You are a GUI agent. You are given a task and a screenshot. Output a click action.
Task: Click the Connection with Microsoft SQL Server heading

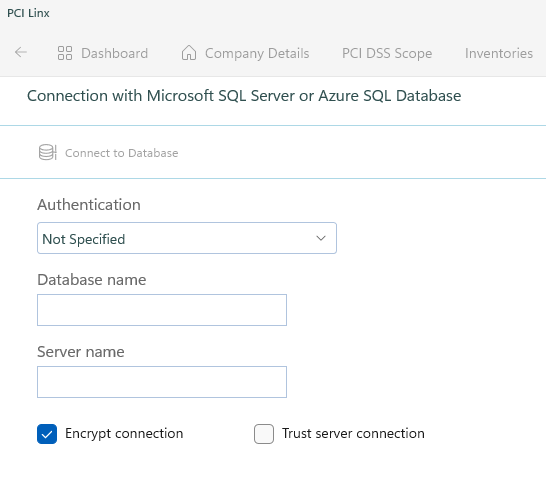tap(244, 96)
